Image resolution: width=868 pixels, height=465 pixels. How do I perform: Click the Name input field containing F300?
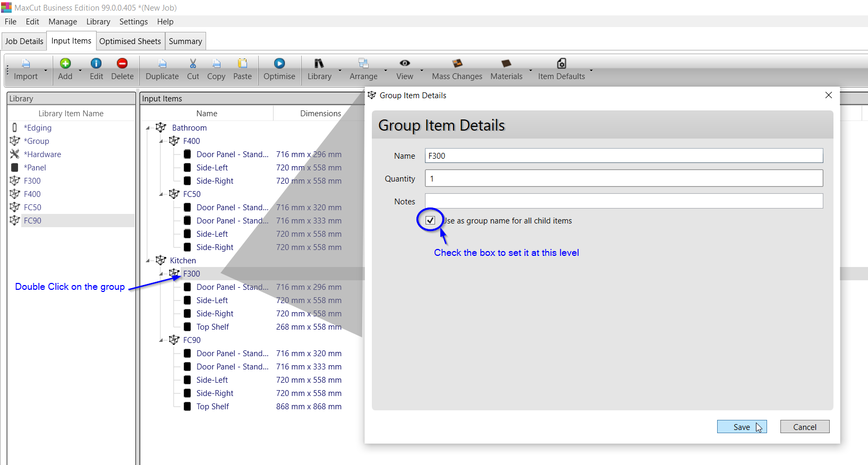pos(624,156)
